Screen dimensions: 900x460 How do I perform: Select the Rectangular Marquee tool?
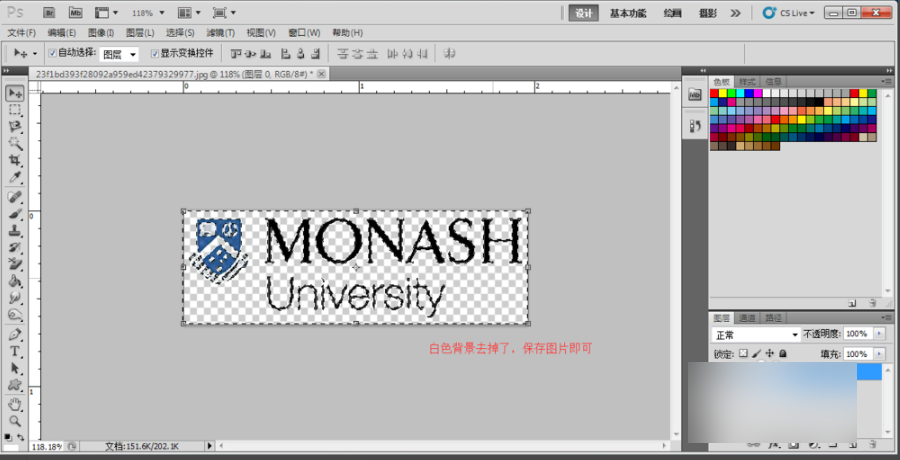(15, 110)
